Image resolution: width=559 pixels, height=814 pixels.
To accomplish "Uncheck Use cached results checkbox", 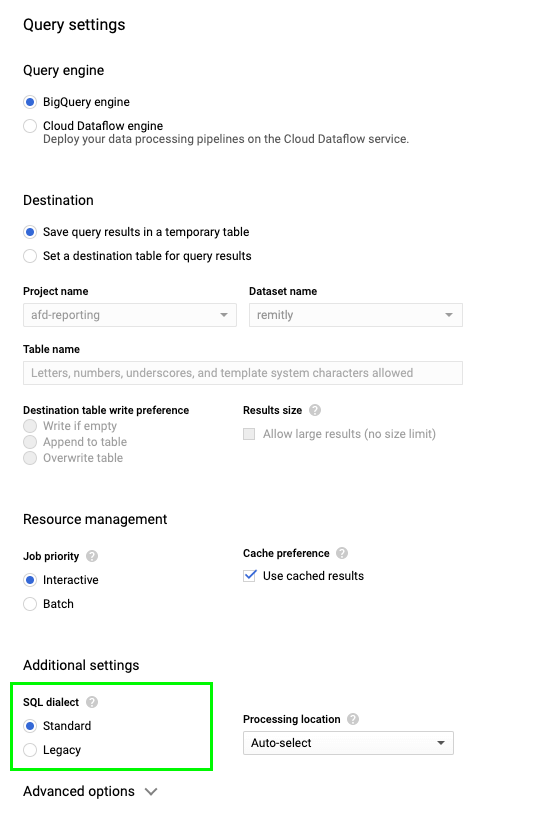I will click(x=250, y=576).
